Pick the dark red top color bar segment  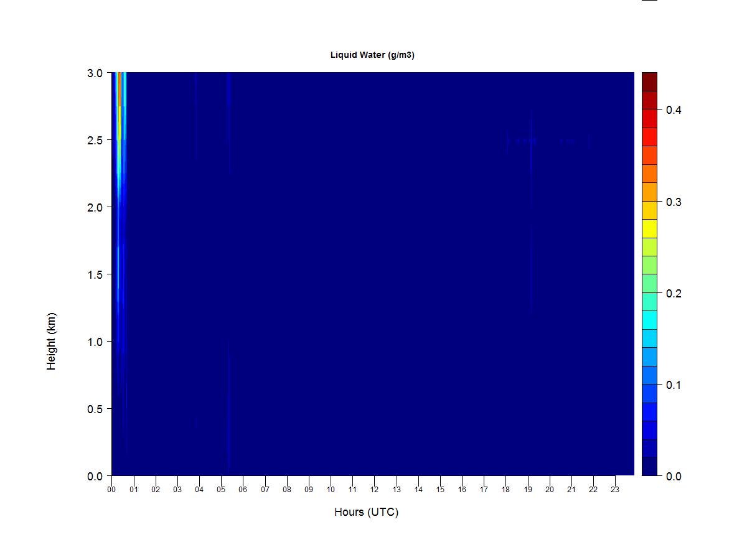coord(649,82)
